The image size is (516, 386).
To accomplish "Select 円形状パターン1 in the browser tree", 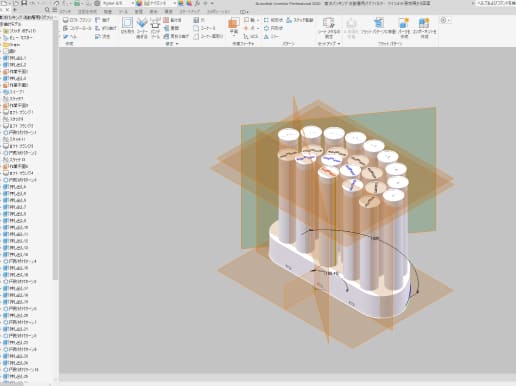I will coord(20,132).
